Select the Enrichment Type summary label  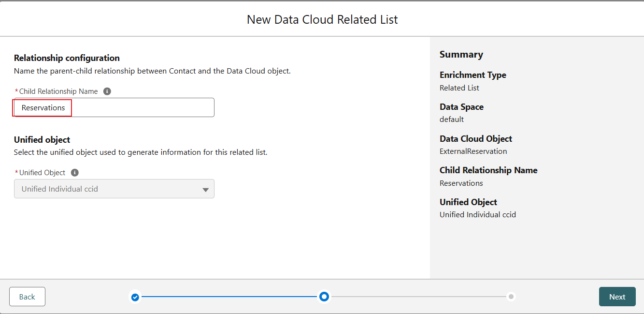pos(472,75)
